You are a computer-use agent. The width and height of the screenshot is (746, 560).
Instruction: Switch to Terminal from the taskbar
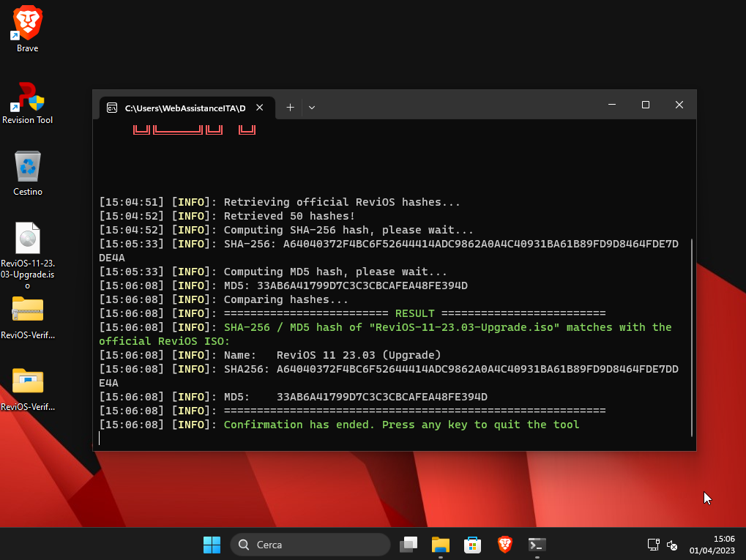coord(537,545)
